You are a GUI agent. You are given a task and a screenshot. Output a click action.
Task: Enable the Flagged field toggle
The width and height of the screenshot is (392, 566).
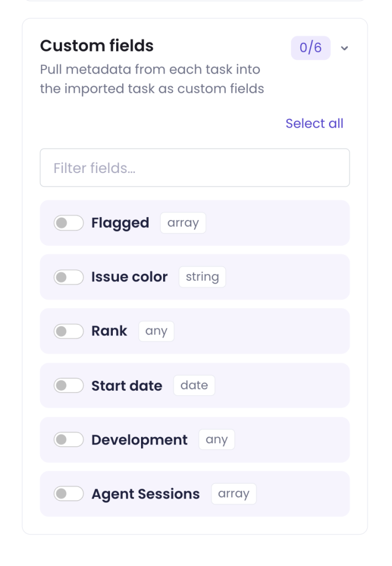point(69,223)
